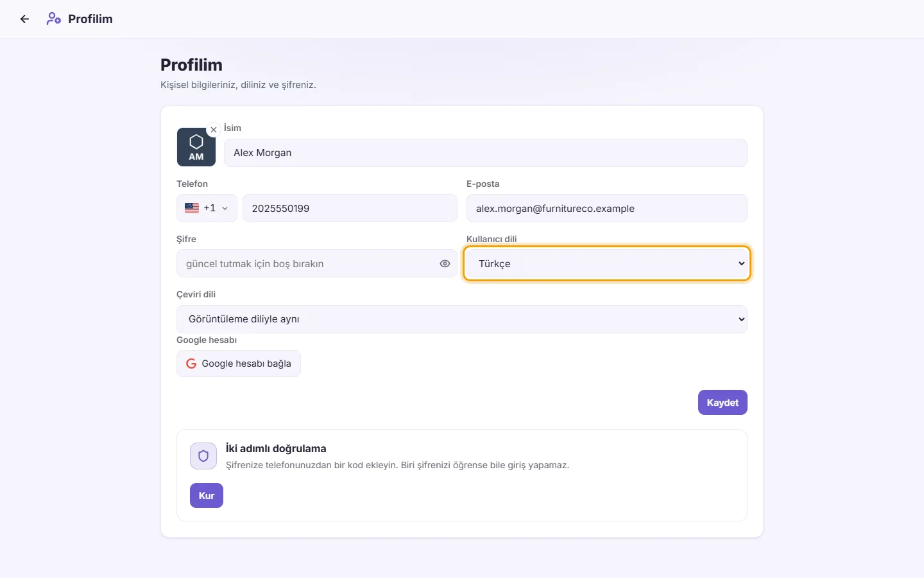The width and height of the screenshot is (924, 578).
Task: Click the Şifre password field
Action: pyautogui.click(x=317, y=264)
